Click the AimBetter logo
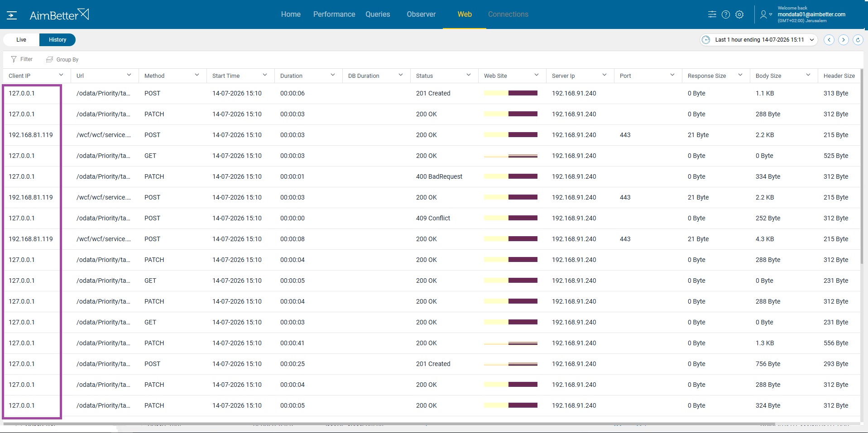Screen dimensions: 868x433 click(x=59, y=15)
